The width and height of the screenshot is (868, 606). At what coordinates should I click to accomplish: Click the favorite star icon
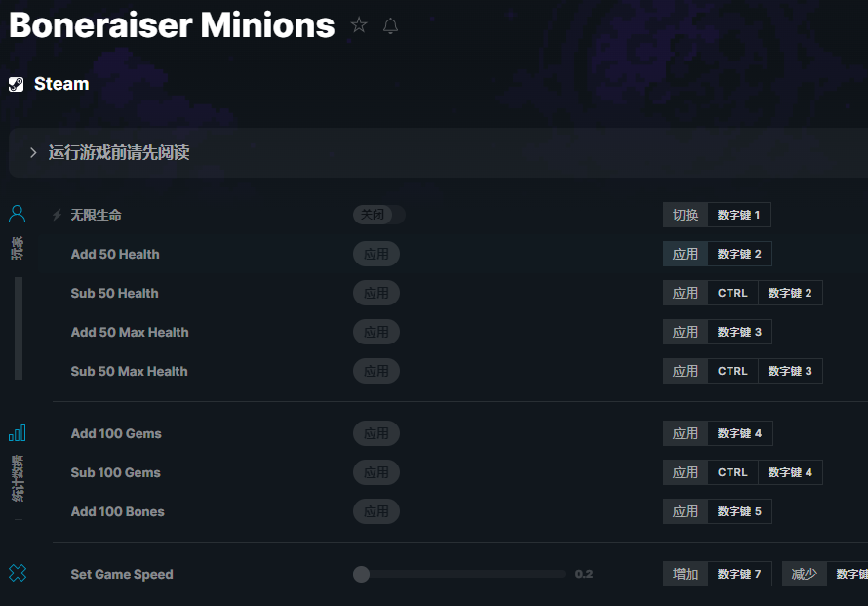tap(359, 25)
